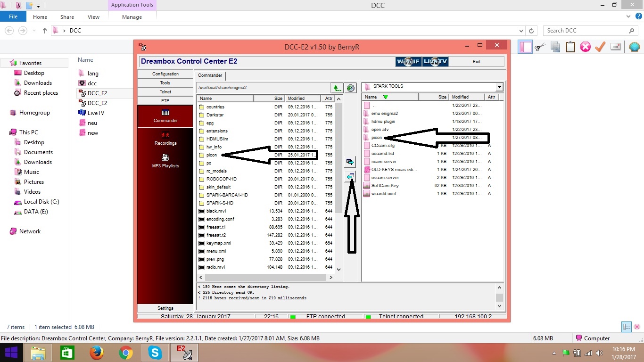Open the Windows Store taskbar icon
Screen dimensions: 644x362
coord(67,353)
